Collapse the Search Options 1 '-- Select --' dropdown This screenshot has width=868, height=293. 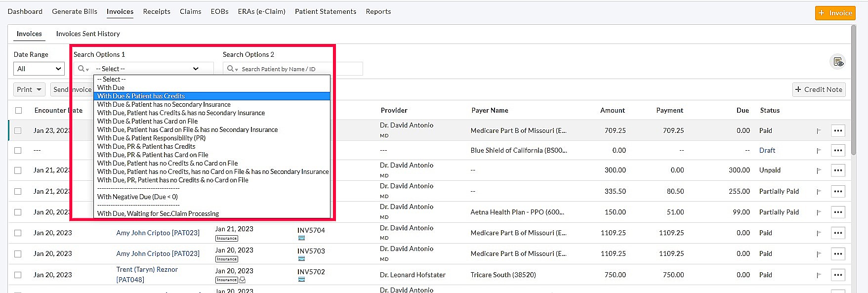click(x=147, y=69)
